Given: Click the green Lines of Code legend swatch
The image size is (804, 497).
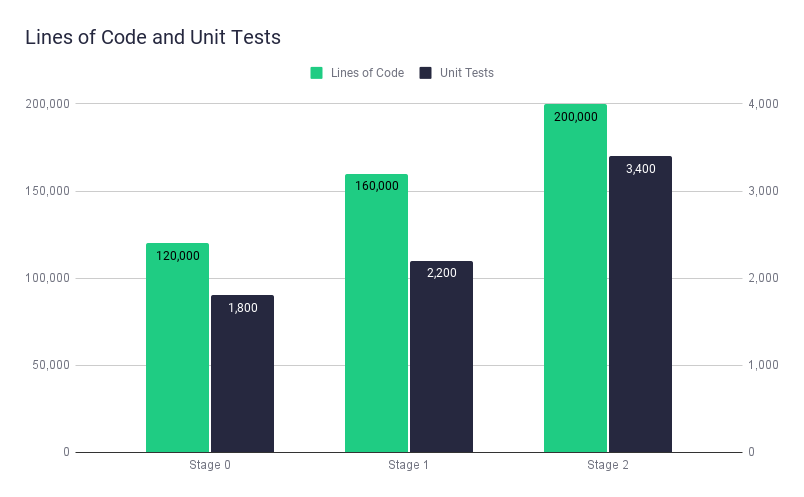Looking at the screenshot, I should (x=316, y=73).
